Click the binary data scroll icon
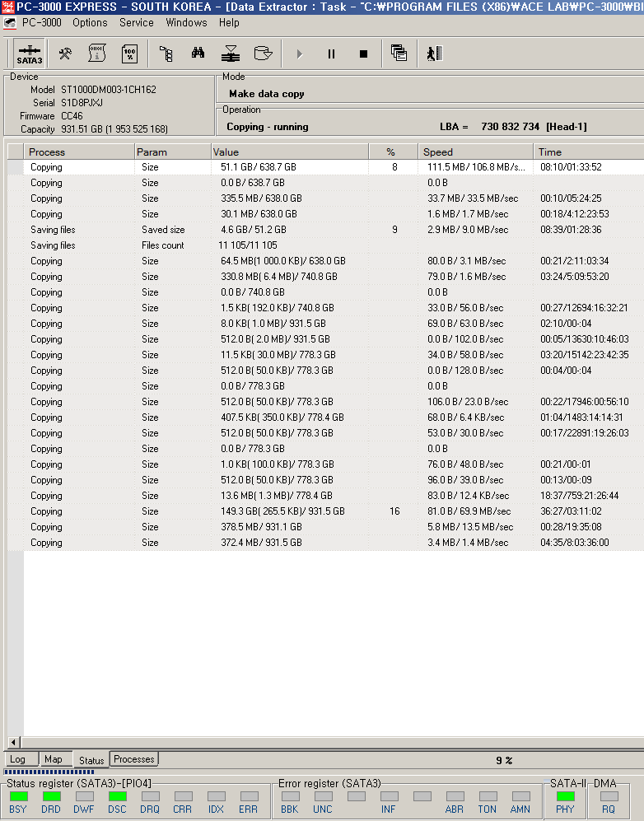This screenshot has height=821, width=644. pos(97,54)
